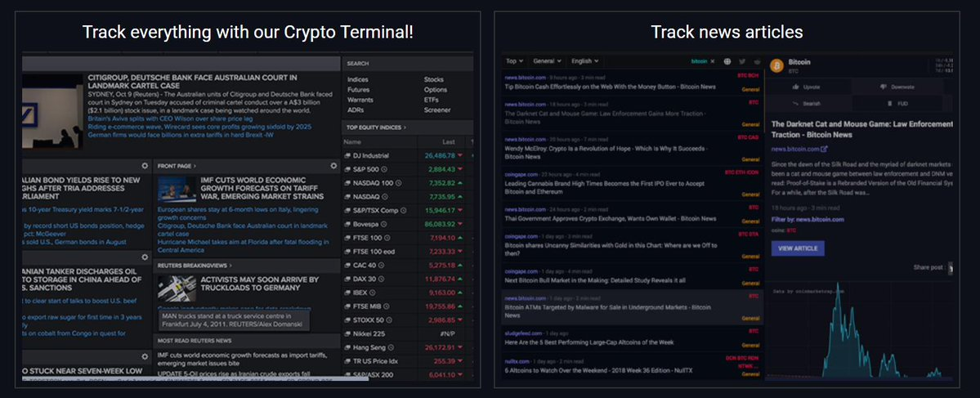The height and width of the screenshot is (398, 980).
Task: Open the IMF cuts world economic growth headline
Action: click(262, 188)
